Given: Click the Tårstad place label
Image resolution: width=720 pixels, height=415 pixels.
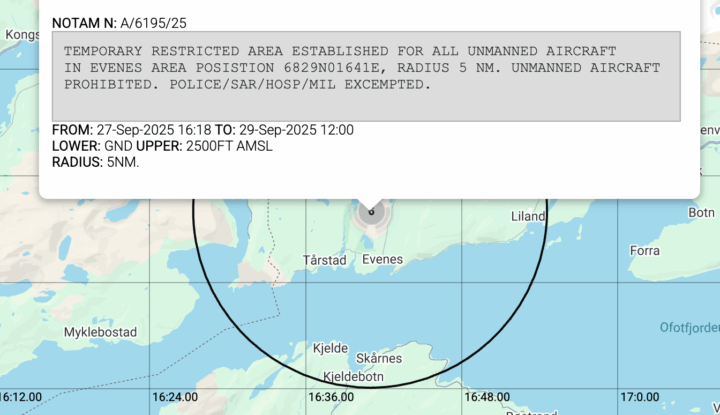Looking at the screenshot, I should [x=324, y=260].
